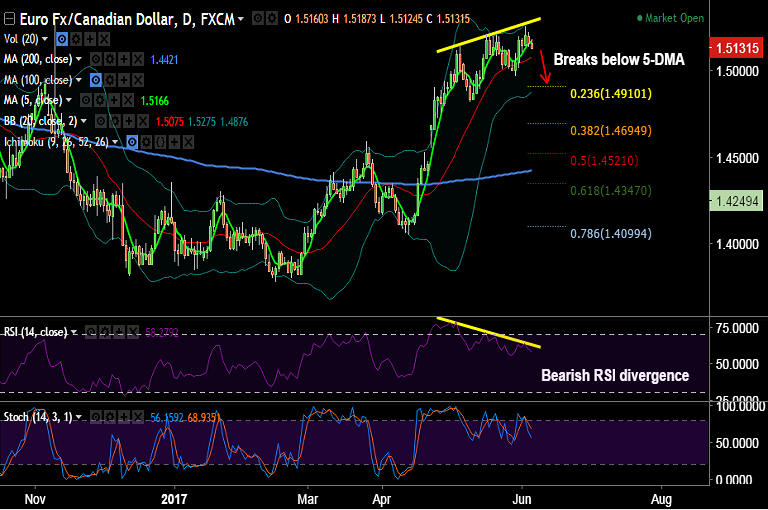768x510 pixels.
Task: Expand the Stoch (14, 3, 1) dropdown arrow
Action: (78, 417)
